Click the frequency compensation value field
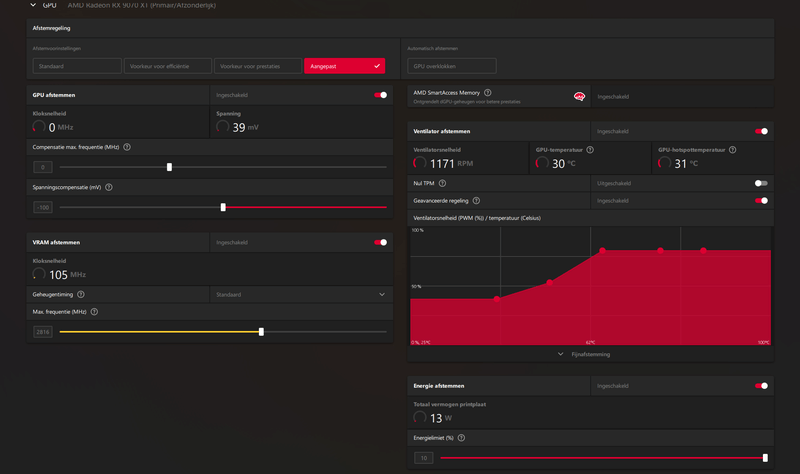The image size is (800, 474). point(43,167)
